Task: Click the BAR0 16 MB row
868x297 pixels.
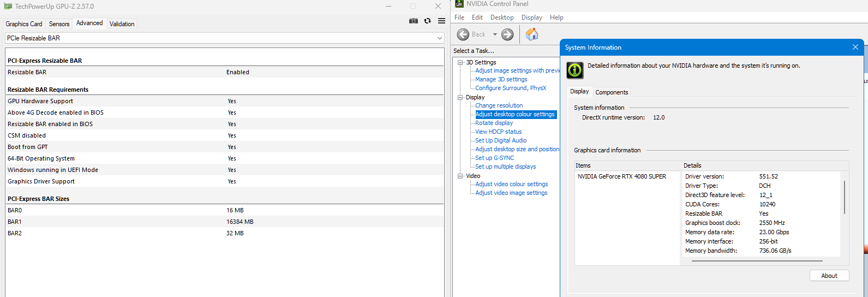Action: (224, 210)
